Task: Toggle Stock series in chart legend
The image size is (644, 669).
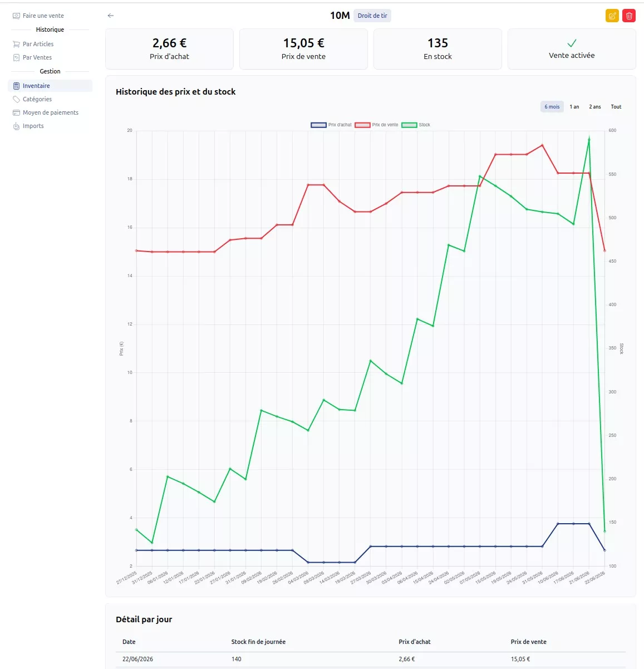Action: pos(416,125)
